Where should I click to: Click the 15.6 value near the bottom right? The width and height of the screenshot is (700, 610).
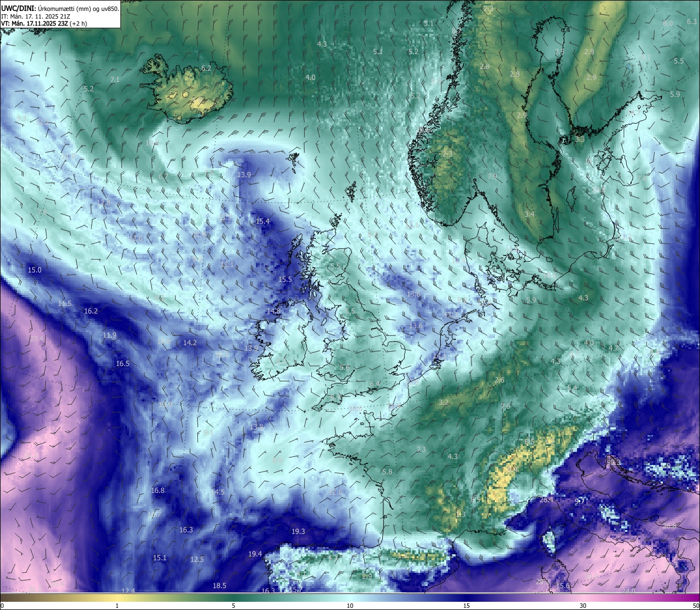(563, 585)
